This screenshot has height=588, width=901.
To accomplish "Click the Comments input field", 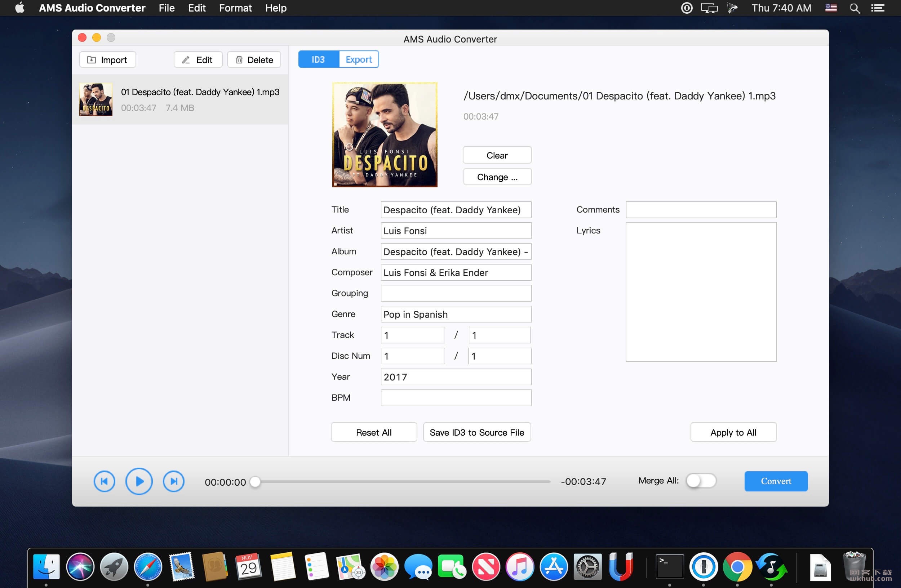I will (x=701, y=210).
